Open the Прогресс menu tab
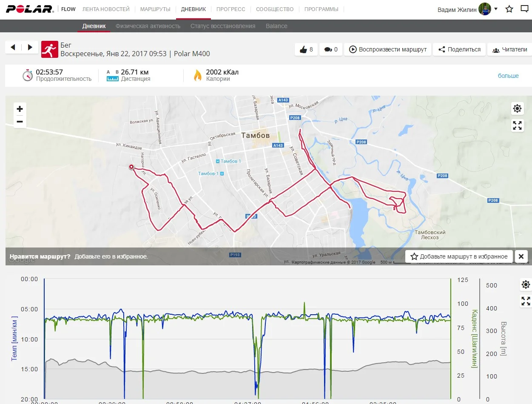 pos(230,9)
